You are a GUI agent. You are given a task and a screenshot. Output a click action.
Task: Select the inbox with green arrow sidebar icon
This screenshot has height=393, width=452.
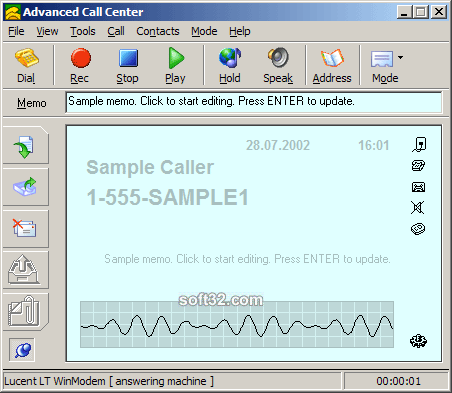click(x=25, y=187)
